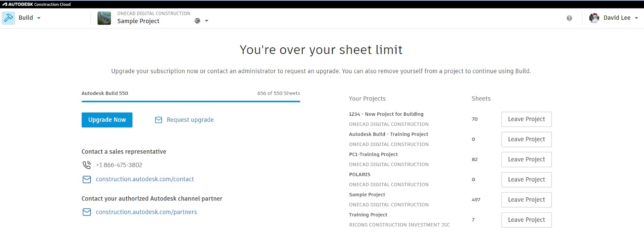Select Sample Project in Your Projects list

367,195
